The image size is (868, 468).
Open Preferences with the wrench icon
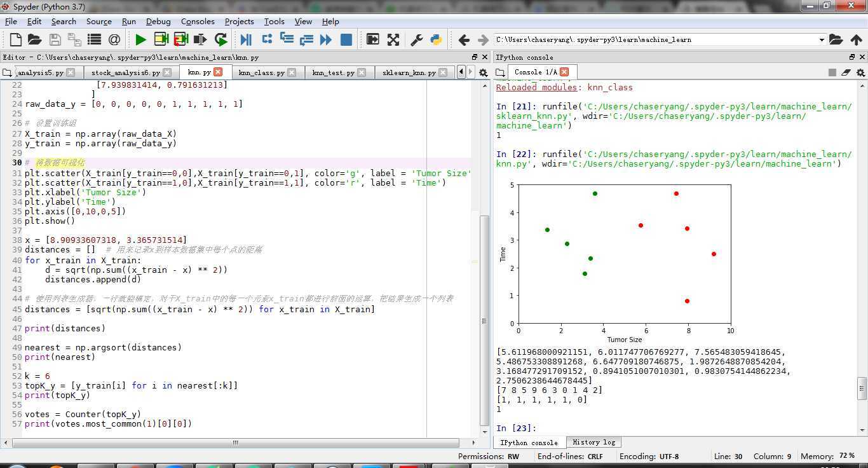tap(417, 39)
